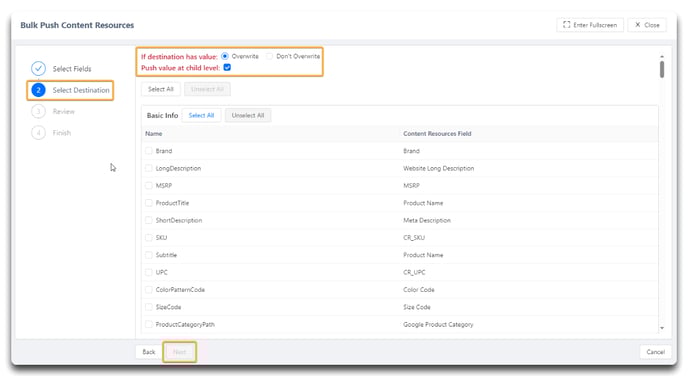Click the step 3 Review circle icon
This screenshot has height=376, width=688.
point(39,111)
